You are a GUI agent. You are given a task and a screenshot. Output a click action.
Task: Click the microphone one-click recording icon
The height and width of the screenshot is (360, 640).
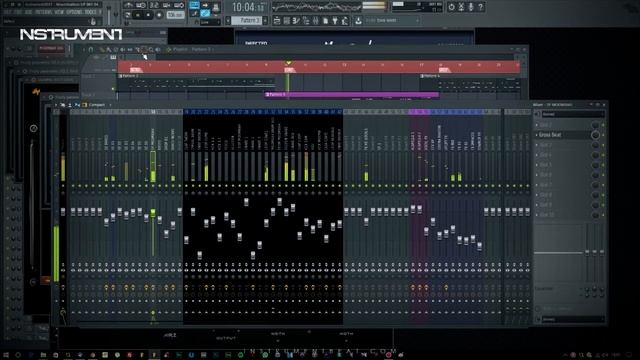(x=471, y=7)
